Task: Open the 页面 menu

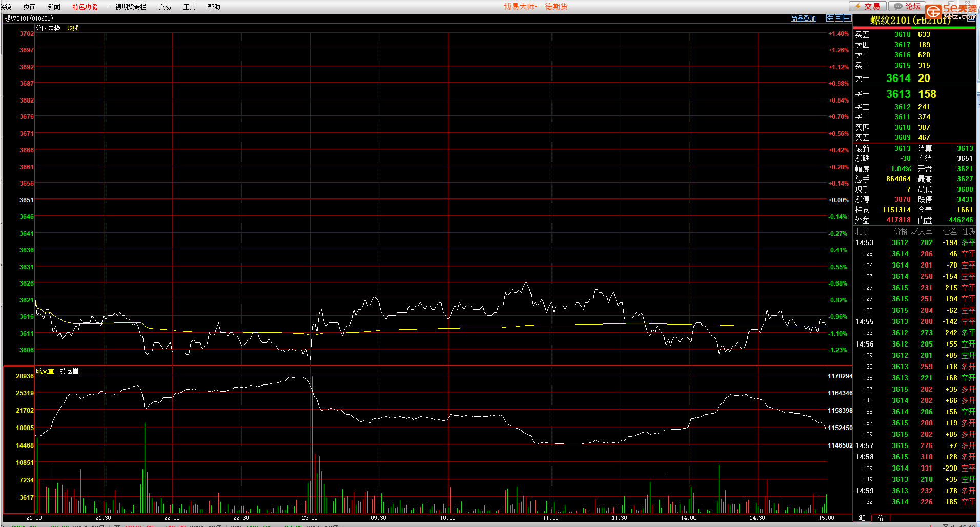Action: point(29,7)
